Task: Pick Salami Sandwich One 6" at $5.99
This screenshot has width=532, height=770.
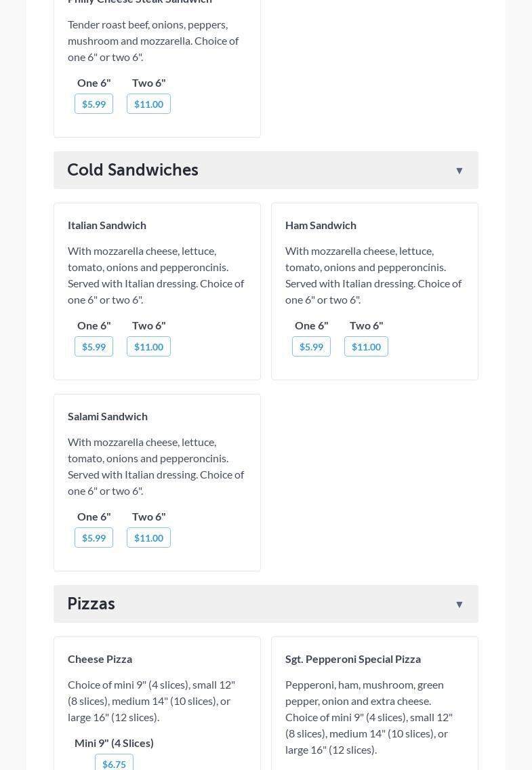Action: pyautogui.click(x=94, y=538)
